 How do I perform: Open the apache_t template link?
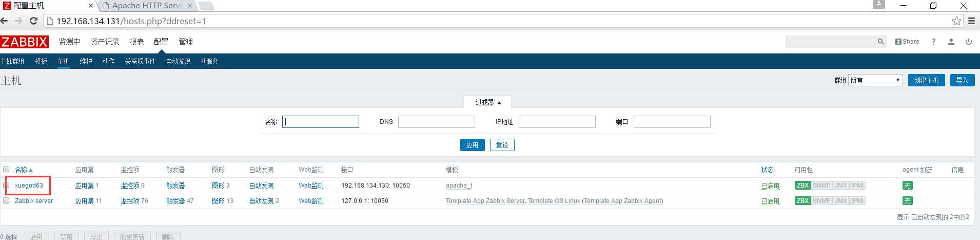click(459, 186)
